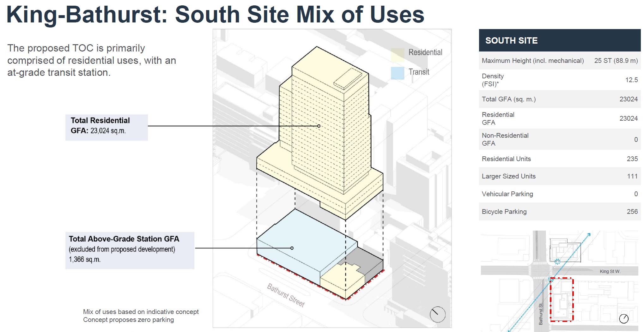Click the compass icon in the 3D diagram
644x332 pixels.
coord(437,314)
